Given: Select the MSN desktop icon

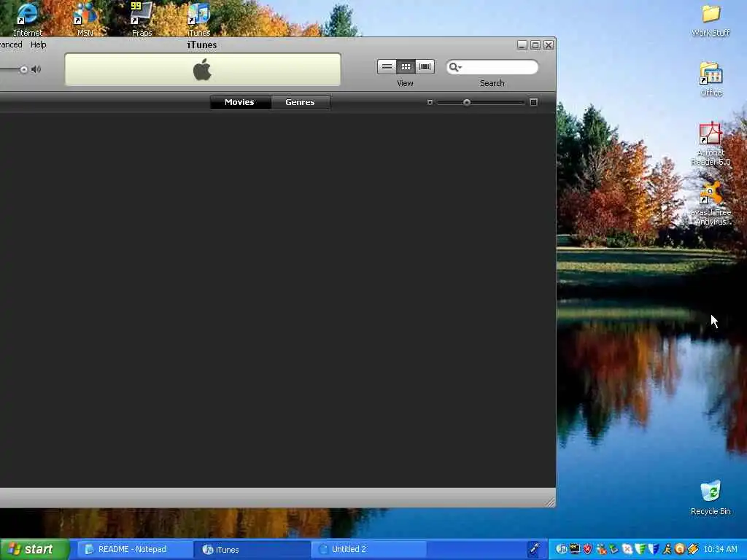Looking at the screenshot, I should (85, 19).
